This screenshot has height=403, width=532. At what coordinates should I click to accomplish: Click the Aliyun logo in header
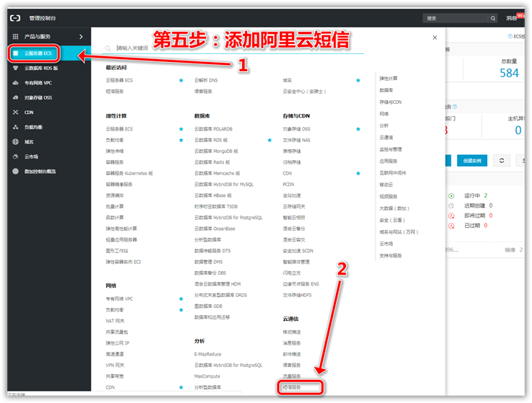pos(15,18)
